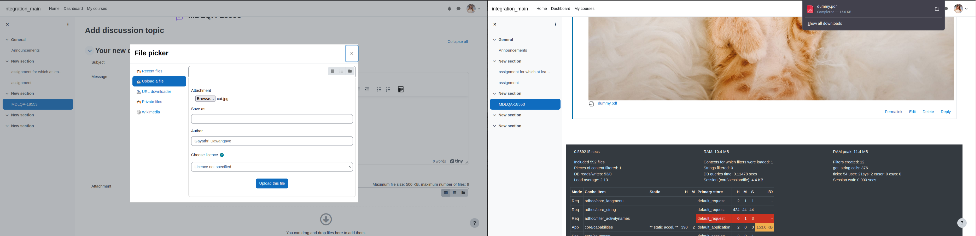Click Delete link on forum post
Screen dimensions: 980x236
click(x=928, y=112)
